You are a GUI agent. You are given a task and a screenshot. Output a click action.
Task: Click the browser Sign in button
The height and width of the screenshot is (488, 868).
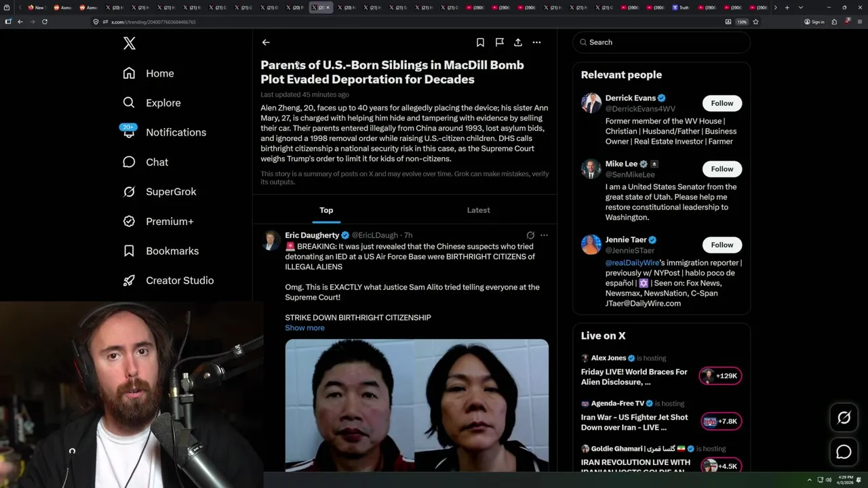click(814, 22)
